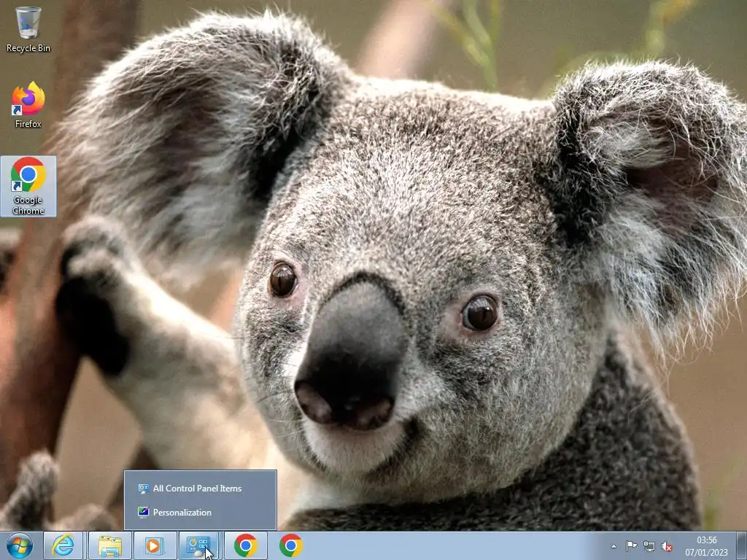Launch Internet Explorer from the taskbar
This screenshot has height=560, width=747.
click(63, 545)
